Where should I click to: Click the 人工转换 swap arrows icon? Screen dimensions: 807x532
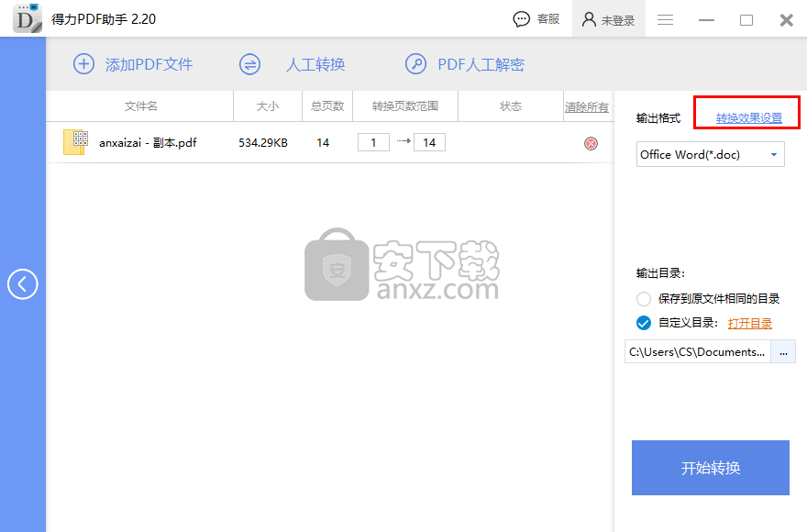click(249, 64)
